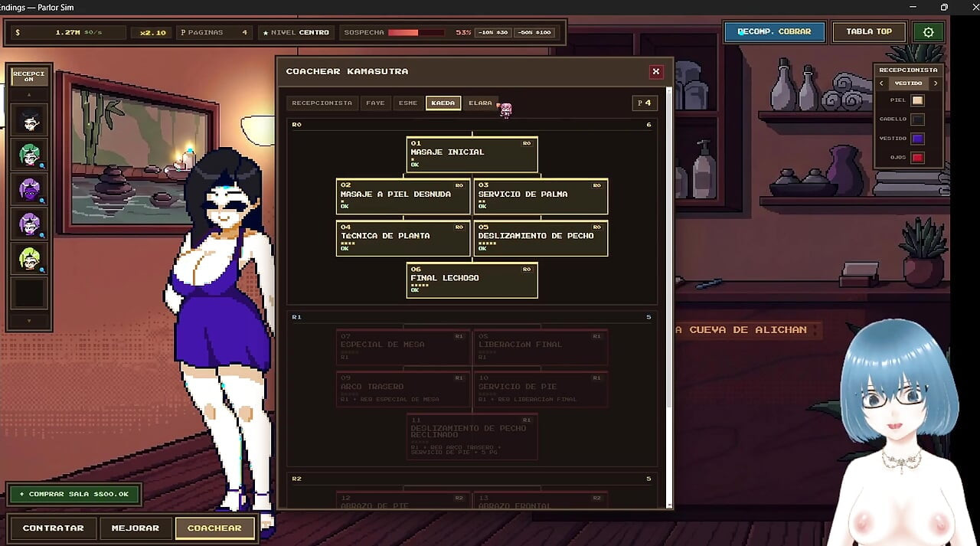Click the -50% $100 suspicion button

pyautogui.click(x=534, y=33)
